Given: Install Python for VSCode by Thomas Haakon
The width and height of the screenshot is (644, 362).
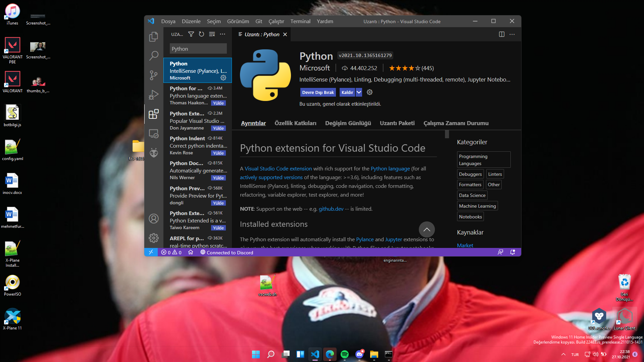Looking at the screenshot, I should click(x=218, y=103).
